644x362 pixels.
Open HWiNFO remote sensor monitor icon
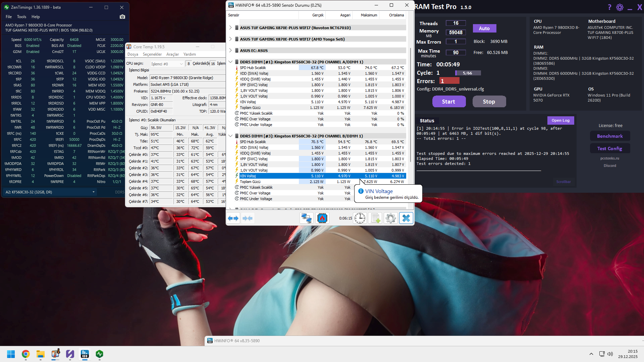pyautogui.click(x=306, y=218)
